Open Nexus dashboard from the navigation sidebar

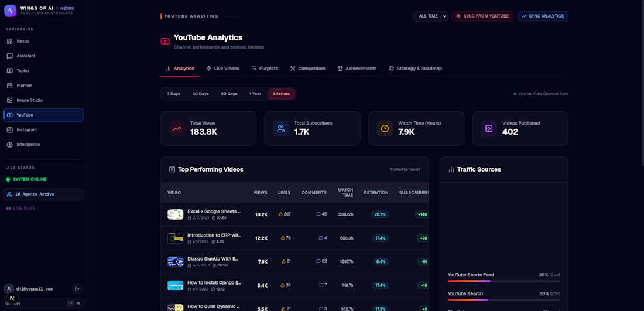pyautogui.click(x=43, y=41)
